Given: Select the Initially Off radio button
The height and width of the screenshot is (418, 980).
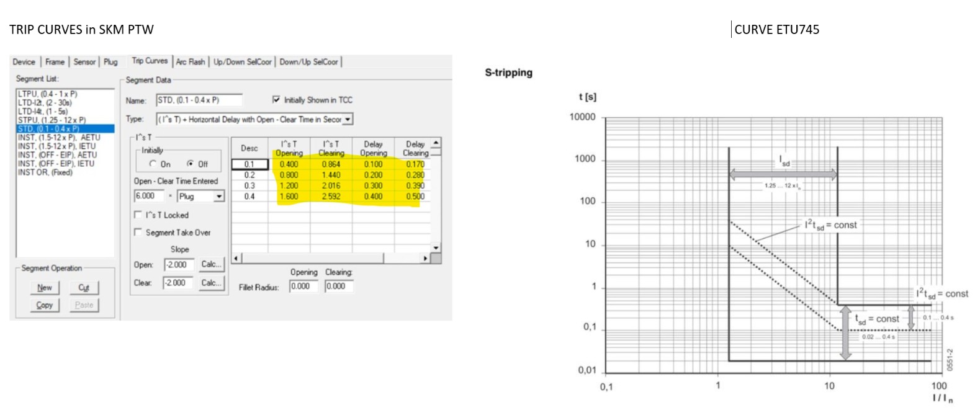Looking at the screenshot, I should point(191,164).
